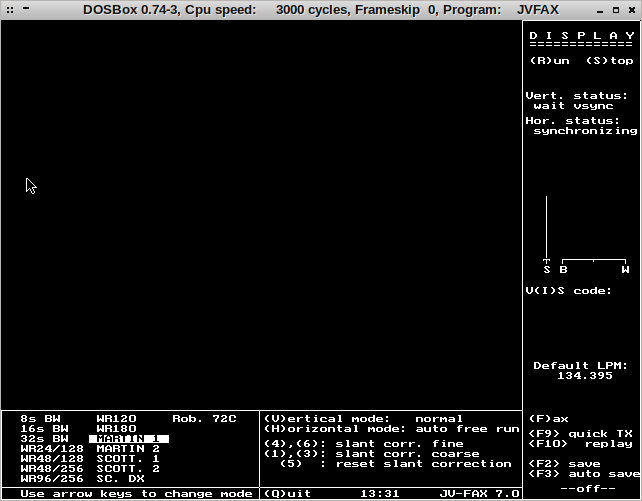Image resolution: width=642 pixels, height=501 pixels.
Task: Select the WR96/256 mode
Action: (52, 479)
